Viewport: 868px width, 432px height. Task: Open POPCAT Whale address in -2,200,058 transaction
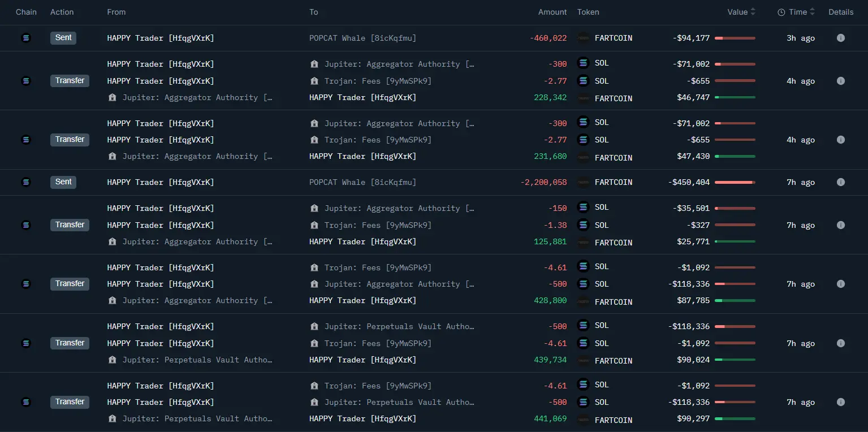[362, 182]
